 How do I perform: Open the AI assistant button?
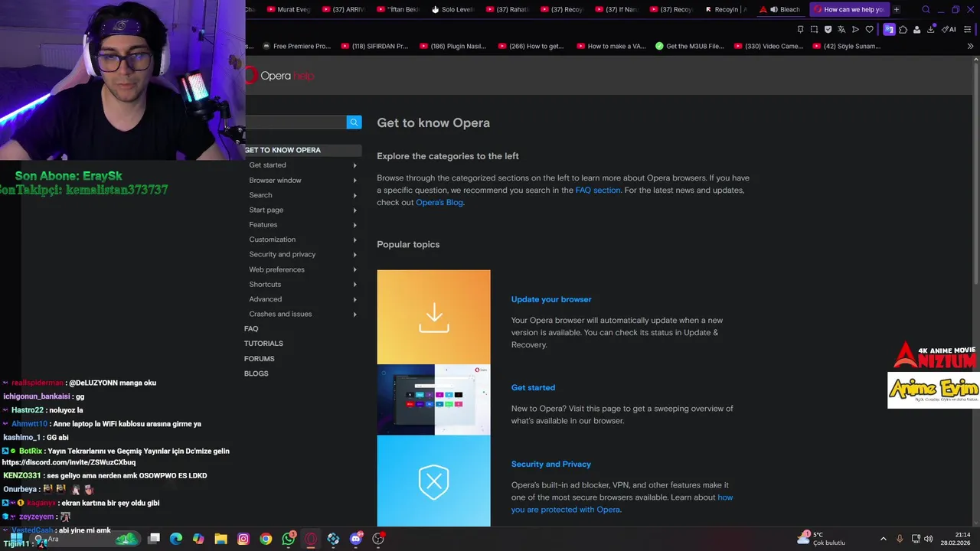tap(949, 30)
